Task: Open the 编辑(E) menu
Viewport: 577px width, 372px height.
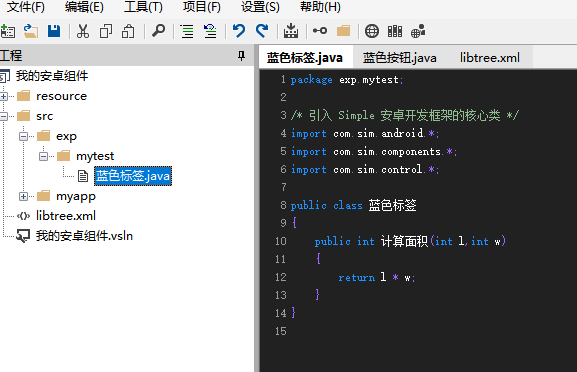Action: tap(84, 7)
